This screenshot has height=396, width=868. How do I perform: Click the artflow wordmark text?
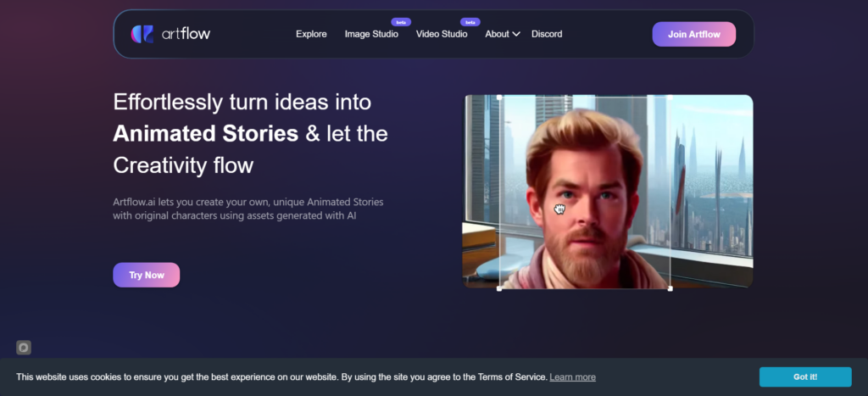[182, 34]
